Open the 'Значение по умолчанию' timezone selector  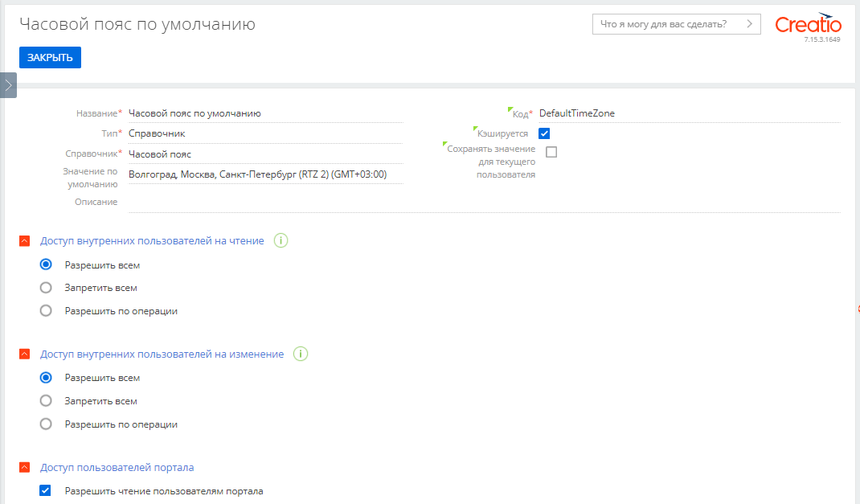(x=265, y=174)
